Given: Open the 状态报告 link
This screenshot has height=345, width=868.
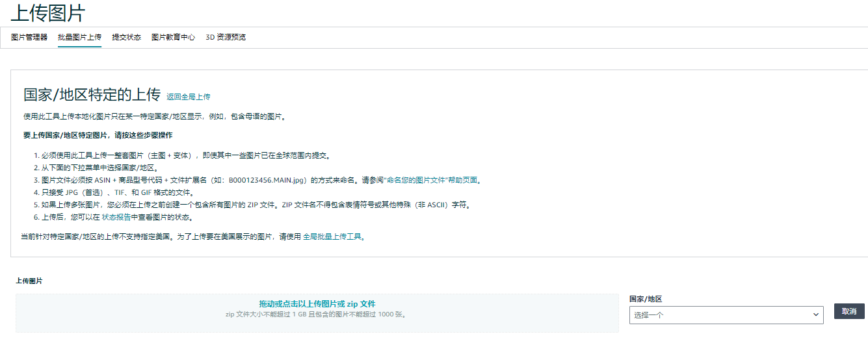Looking at the screenshot, I should coord(116,217).
